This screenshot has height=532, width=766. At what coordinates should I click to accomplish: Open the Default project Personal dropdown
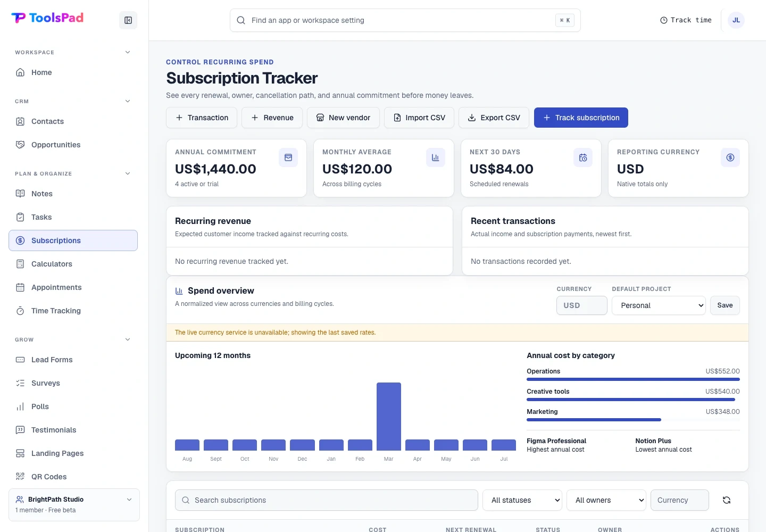(x=659, y=305)
